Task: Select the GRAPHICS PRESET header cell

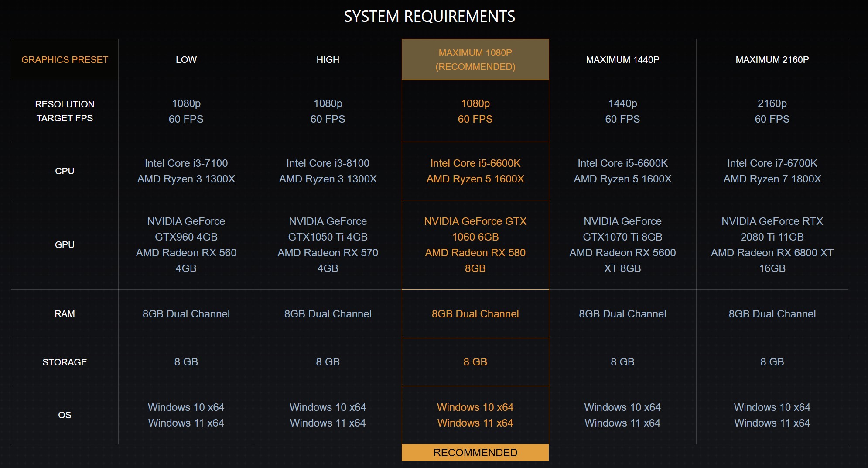Action: 65,60
